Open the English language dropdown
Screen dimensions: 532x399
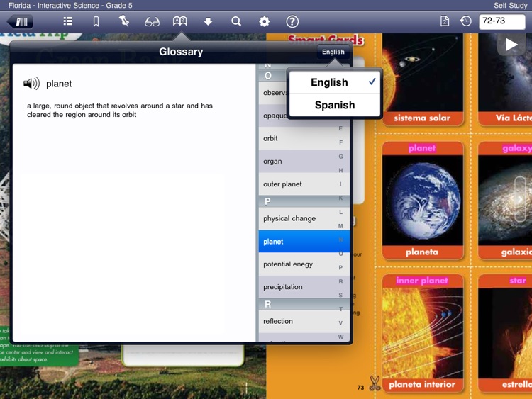click(x=333, y=52)
